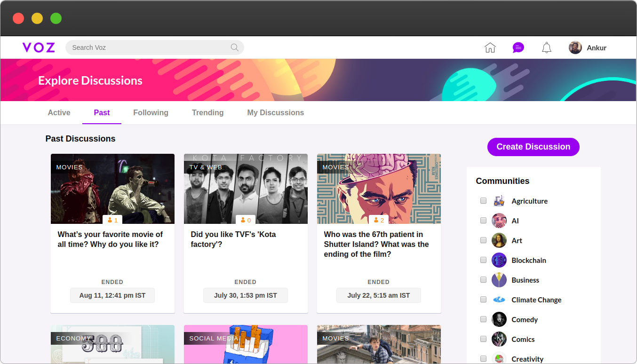Click MOVIES tag on favorite movie card
Screen dimensions: 637x364
(x=69, y=167)
